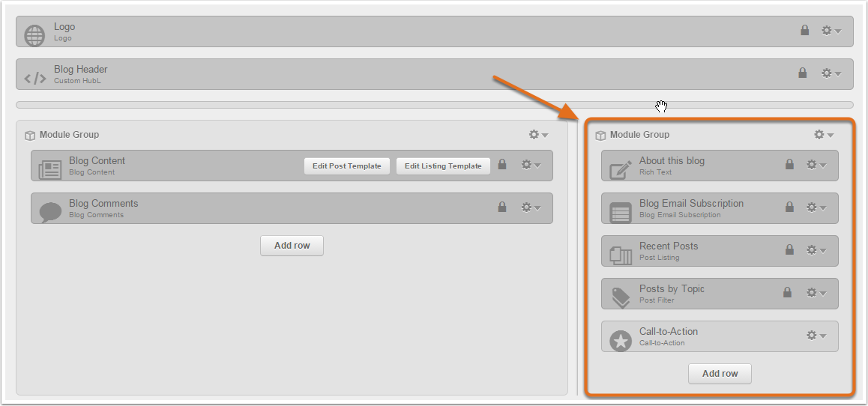Screen dimensions: 868x406
Task: Click the speech bubble icon of Blog Comments
Action: point(50,213)
